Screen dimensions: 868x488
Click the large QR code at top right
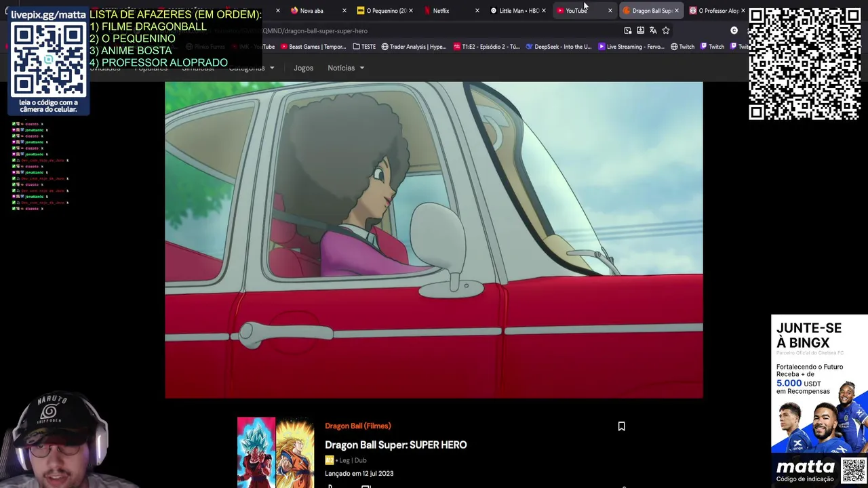coord(805,64)
